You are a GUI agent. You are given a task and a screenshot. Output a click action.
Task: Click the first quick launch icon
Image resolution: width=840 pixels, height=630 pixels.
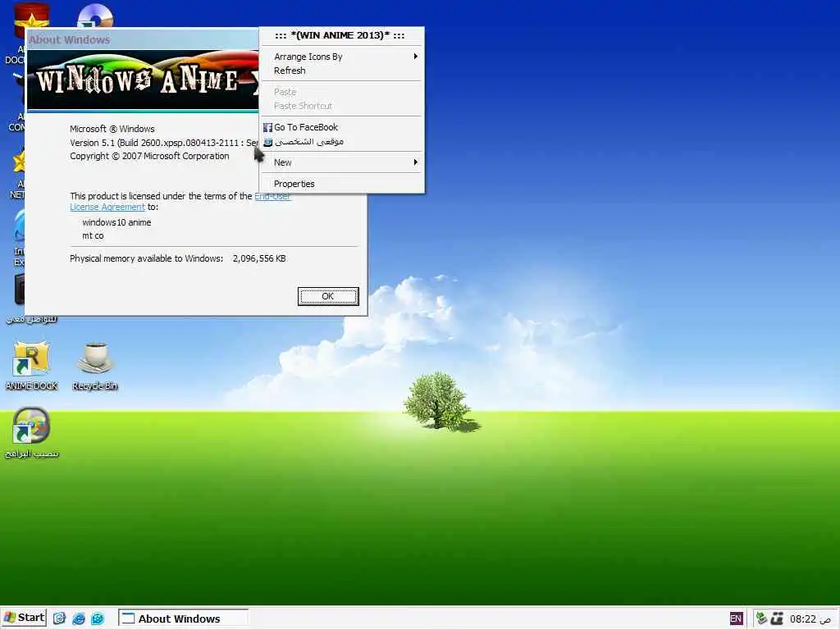pos(59,619)
